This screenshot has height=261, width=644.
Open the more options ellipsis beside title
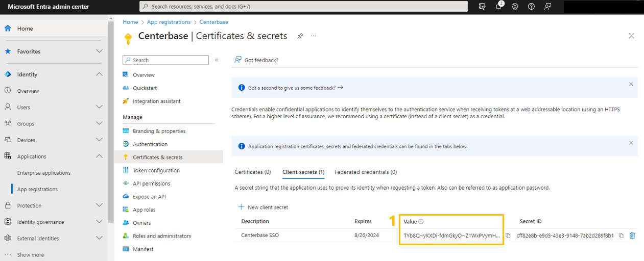tap(314, 36)
